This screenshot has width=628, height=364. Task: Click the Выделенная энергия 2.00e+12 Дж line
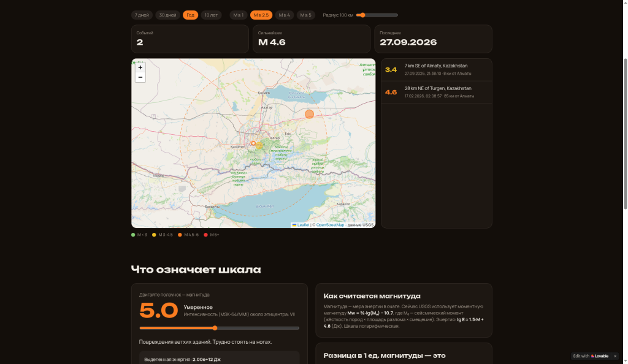[183, 360]
